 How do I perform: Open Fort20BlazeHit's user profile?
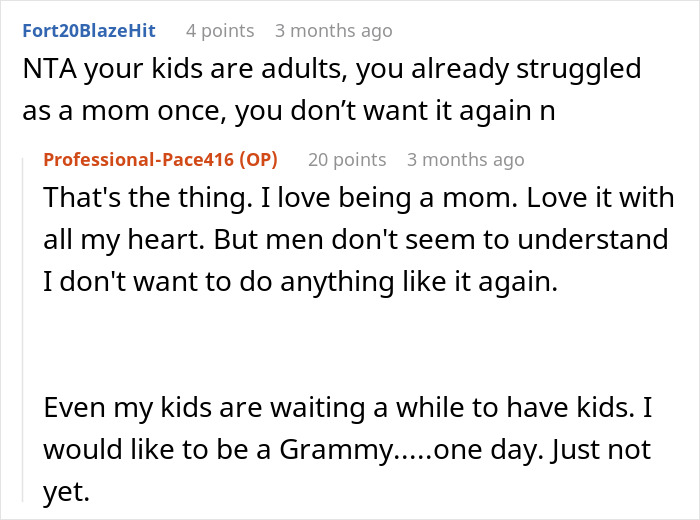(x=88, y=31)
